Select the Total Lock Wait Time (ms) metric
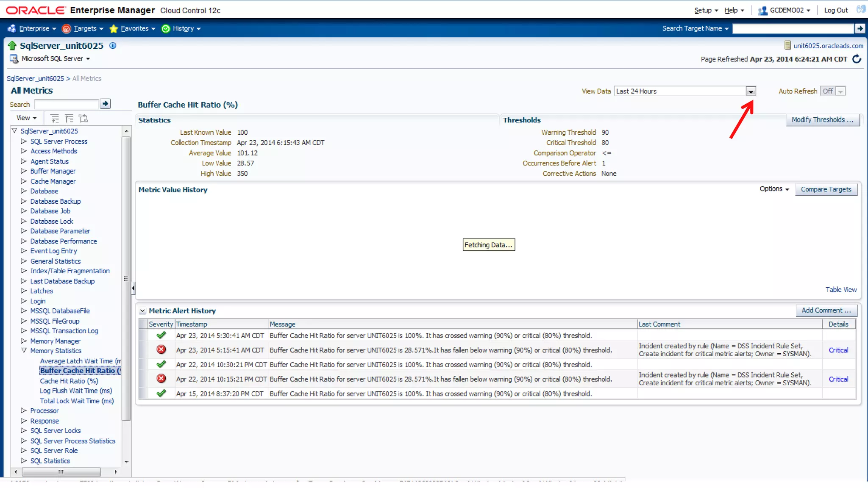Viewport: 868px width, 488px height. [77, 401]
